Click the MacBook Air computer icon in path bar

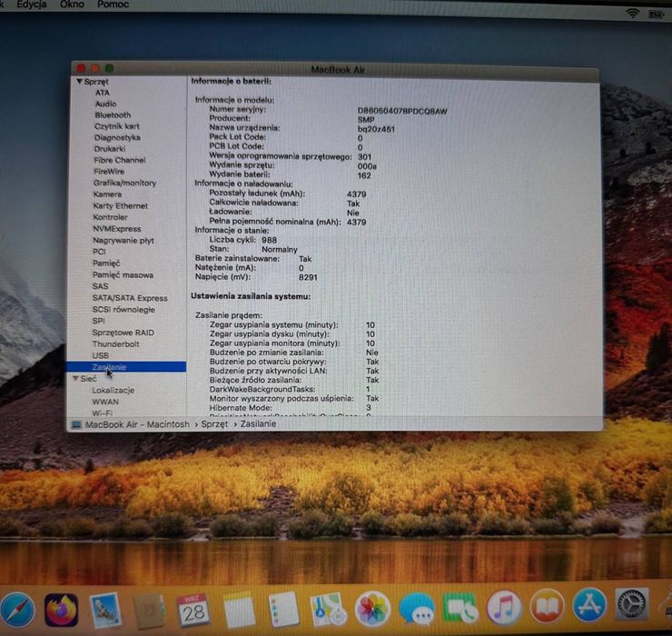coord(76,424)
